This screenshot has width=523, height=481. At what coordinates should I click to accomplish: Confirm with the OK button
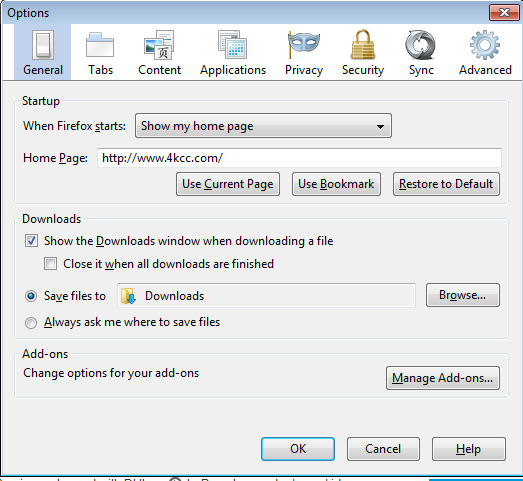pos(298,449)
